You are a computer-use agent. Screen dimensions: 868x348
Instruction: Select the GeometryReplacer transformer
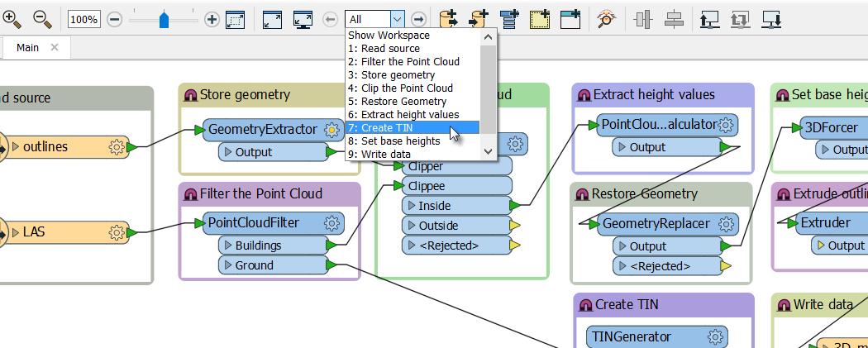click(667, 224)
